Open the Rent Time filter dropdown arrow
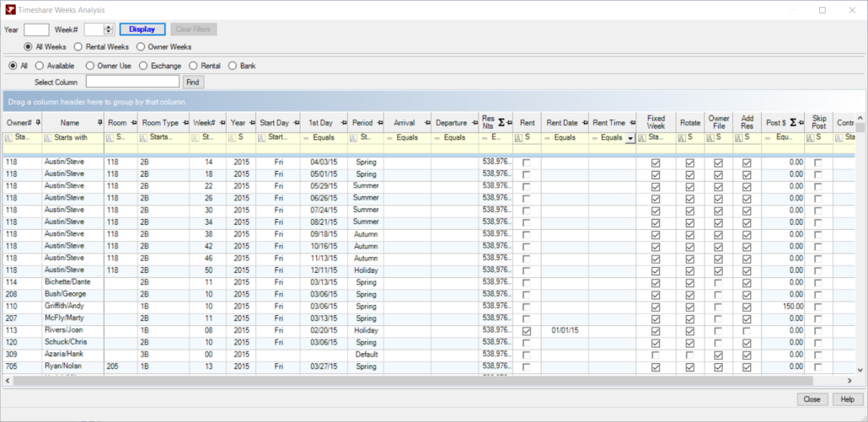 coord(630,138)
